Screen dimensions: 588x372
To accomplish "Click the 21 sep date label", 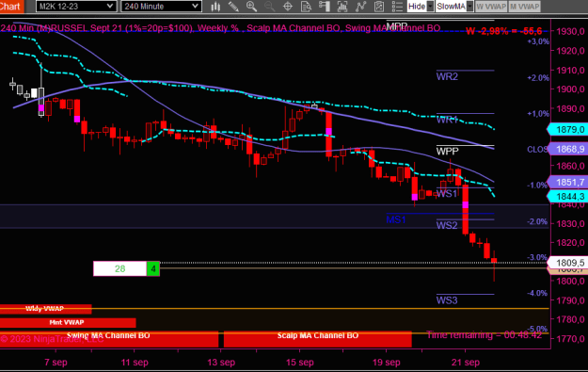I will [466, 363].
